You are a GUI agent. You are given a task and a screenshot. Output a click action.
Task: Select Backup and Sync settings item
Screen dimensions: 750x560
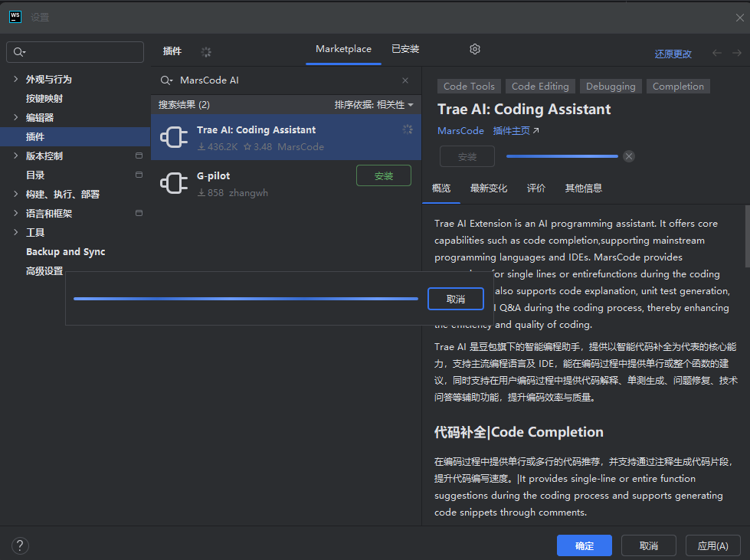coord(66,251)
